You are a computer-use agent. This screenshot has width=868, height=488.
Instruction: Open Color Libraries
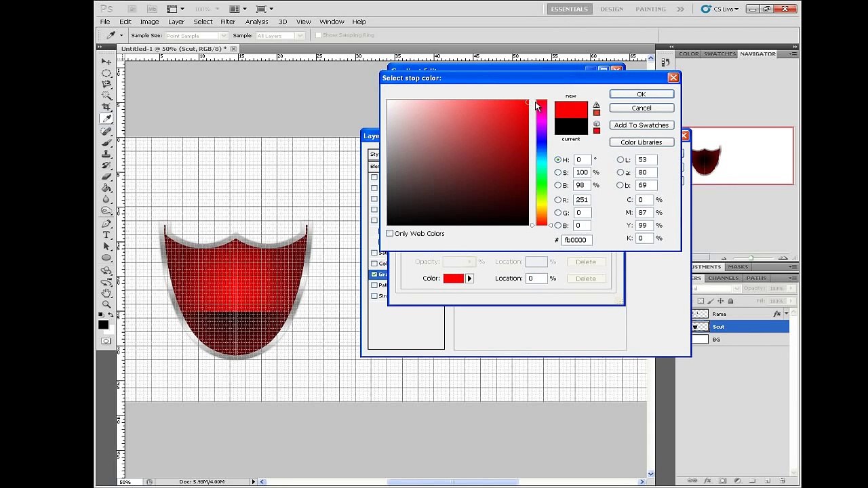click(x=642, y=142)
